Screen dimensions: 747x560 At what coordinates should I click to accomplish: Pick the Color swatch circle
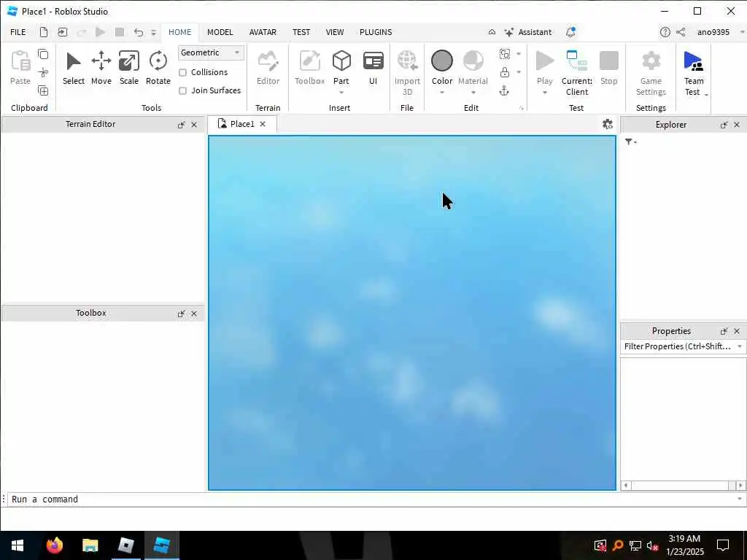point(441,61)
